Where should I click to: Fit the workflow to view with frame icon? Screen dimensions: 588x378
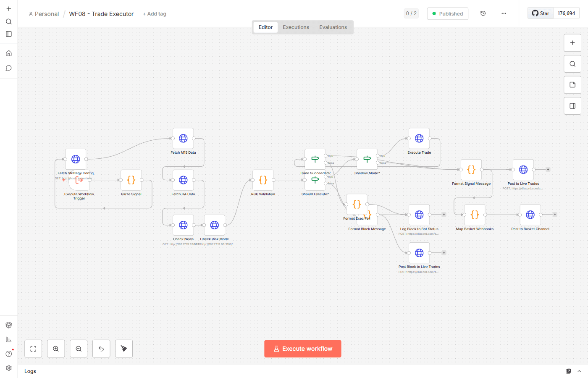[x=33, y=349]
